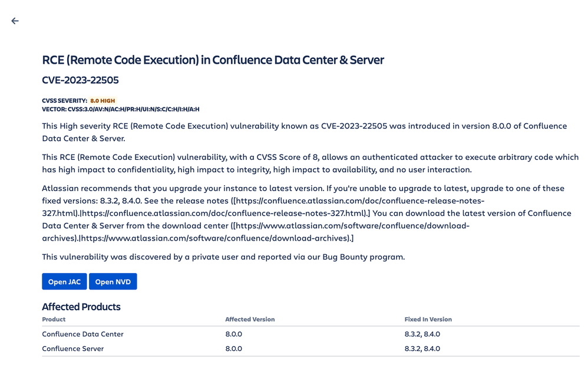Click the second download-archives URL after the pipe
The image size is (588, 368).
pyautogui.click(x=215, y=238)
